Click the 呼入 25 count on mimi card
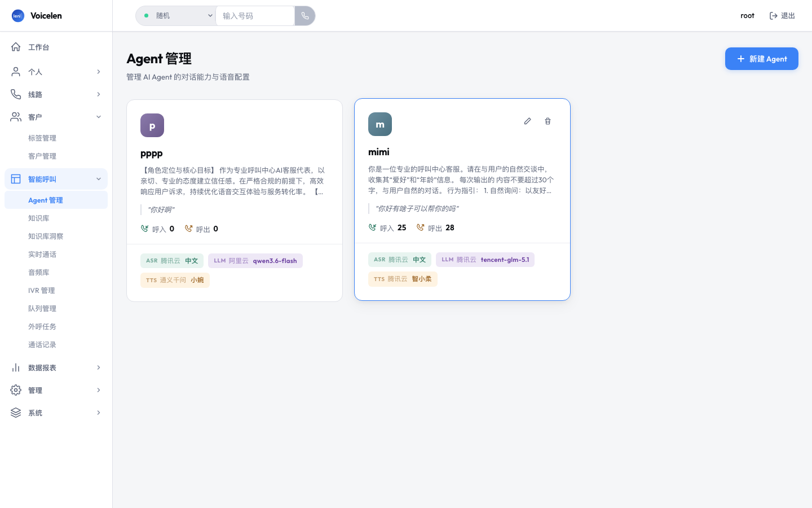 point(387,227)
